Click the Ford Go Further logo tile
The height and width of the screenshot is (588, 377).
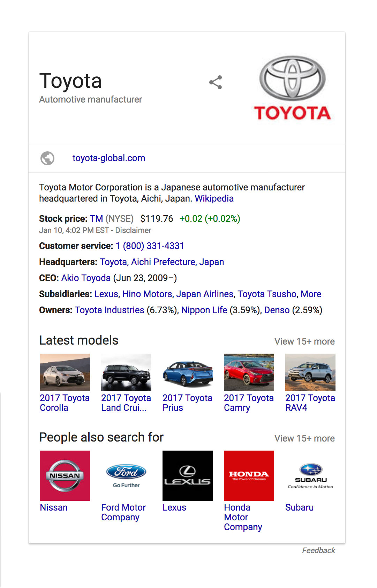point(126,476)
